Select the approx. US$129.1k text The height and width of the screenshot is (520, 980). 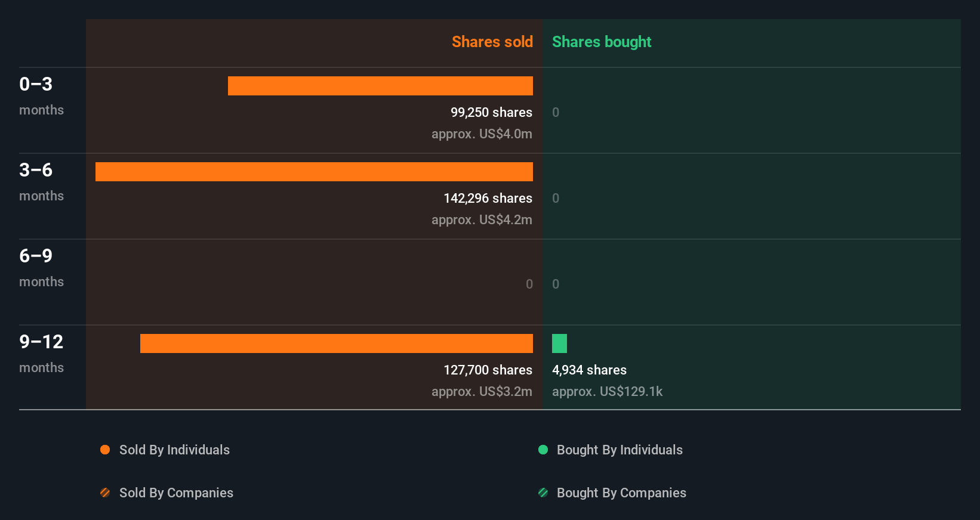pyautogui.click(x=607, y=391)
